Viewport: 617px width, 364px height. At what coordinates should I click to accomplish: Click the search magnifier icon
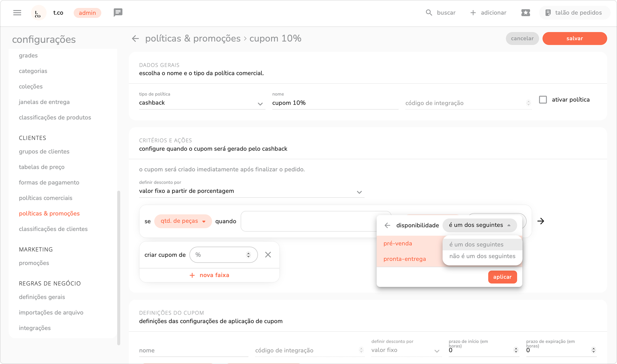429,13
